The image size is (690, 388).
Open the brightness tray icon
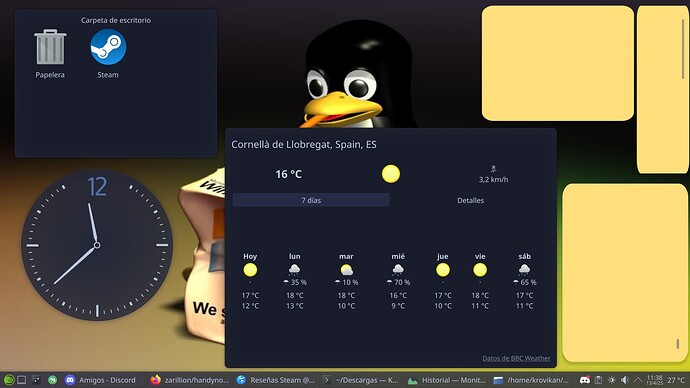pyautogui.click(x=612, y=380)
